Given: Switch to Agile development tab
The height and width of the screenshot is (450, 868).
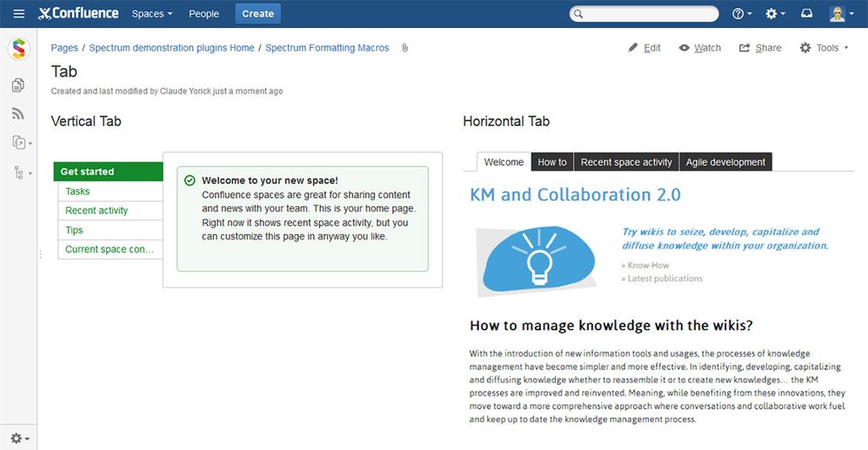Looking at the screenshot, I should tap(725, 162).
